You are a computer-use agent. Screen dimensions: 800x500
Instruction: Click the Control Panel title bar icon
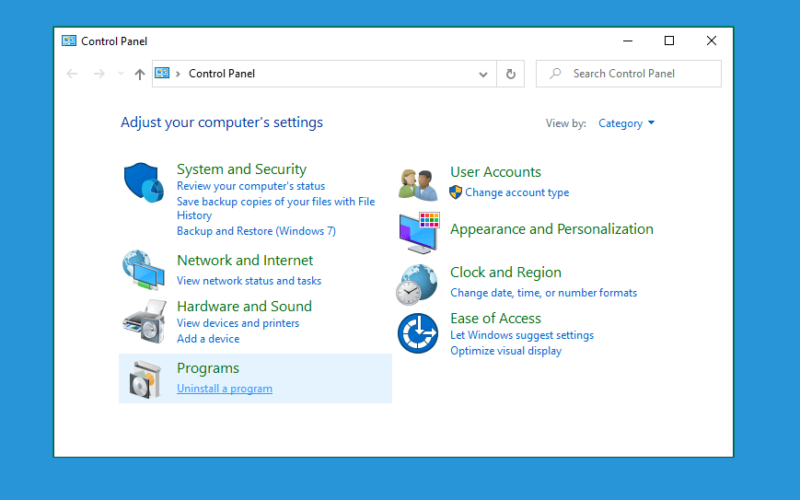[x=69, y=41]
